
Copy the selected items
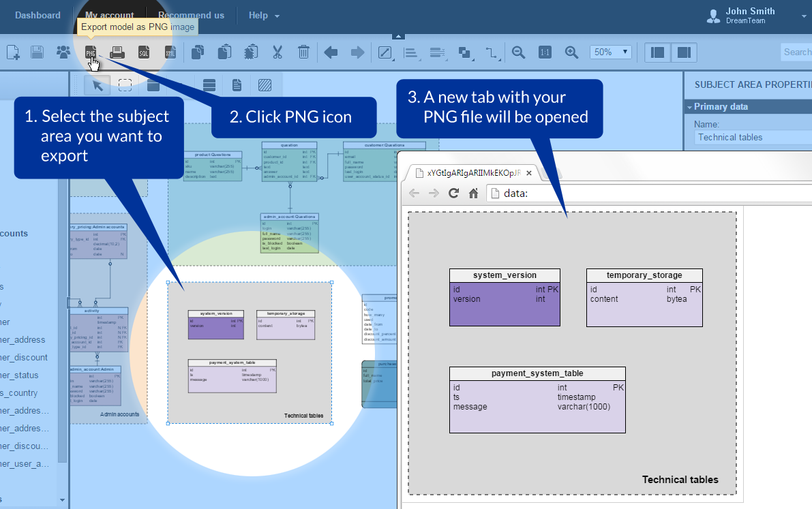197,52
